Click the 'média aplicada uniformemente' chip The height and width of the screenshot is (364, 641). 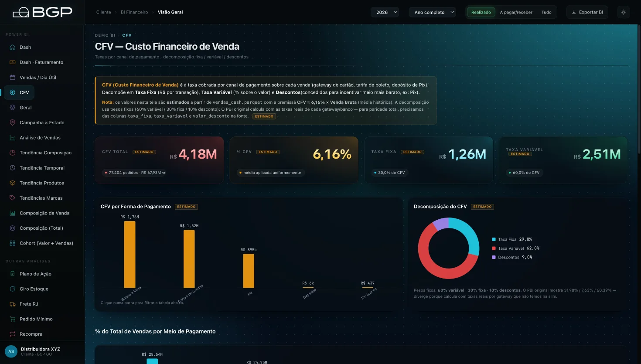coord(270,173)
